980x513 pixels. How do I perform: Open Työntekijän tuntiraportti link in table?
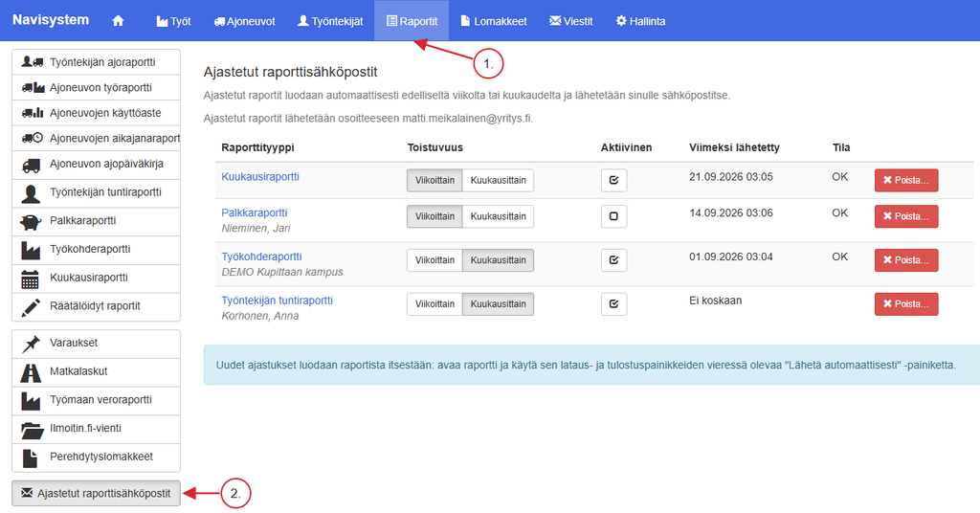coord(277,301)
